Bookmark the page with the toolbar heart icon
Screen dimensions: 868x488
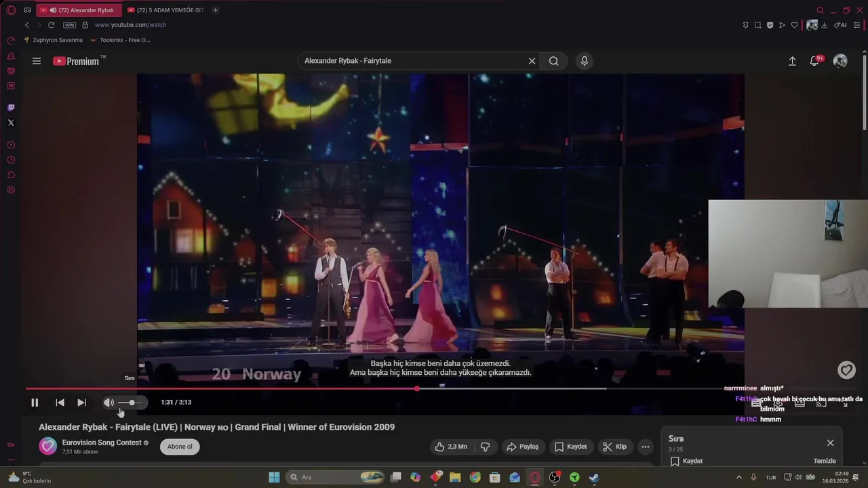tap(794, 25)
